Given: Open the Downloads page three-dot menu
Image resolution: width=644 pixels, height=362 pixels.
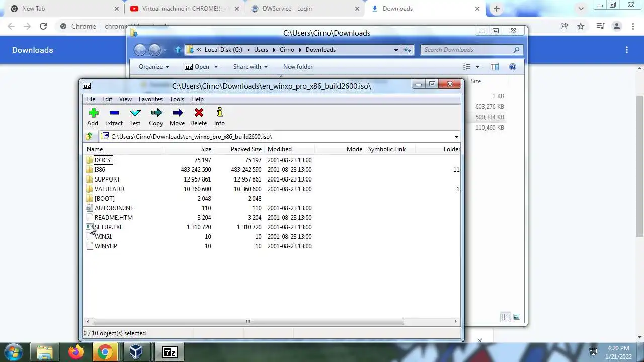Looking at the screenshot, I should coord(627,50).
